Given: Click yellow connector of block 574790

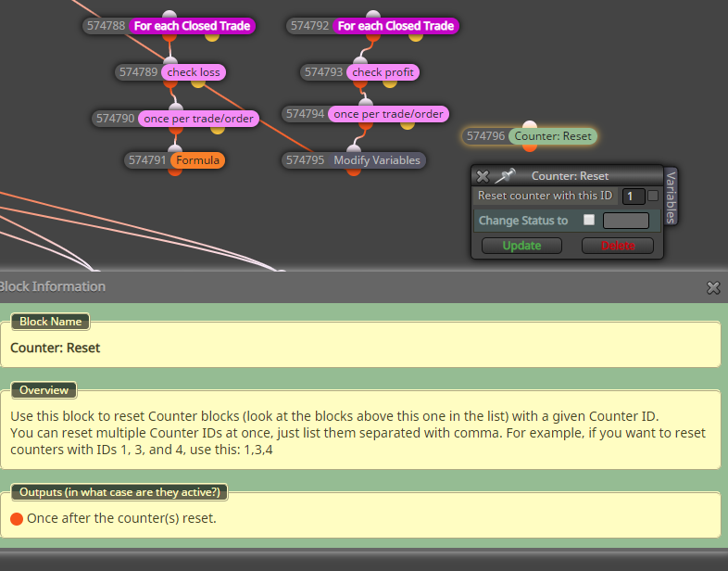Looking at the screenshot, I should [218, 130].
